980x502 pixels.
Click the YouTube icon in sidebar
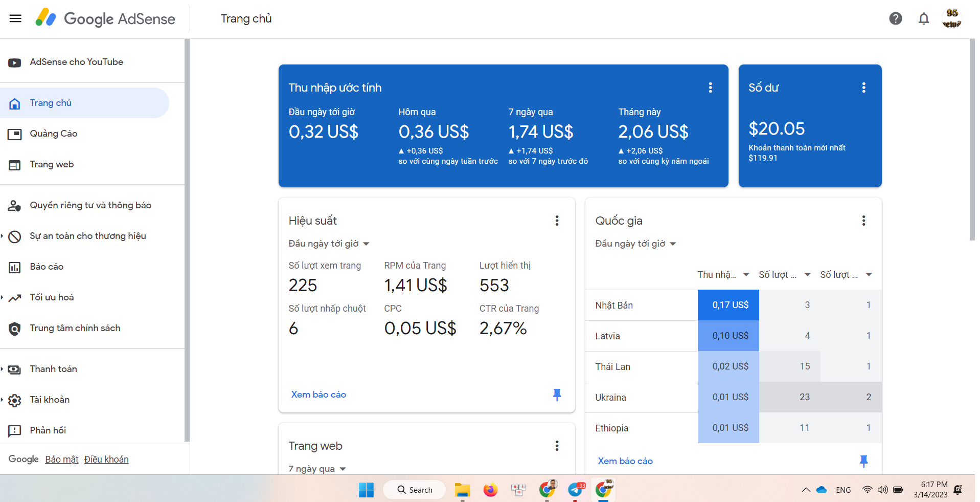(14, 62)
